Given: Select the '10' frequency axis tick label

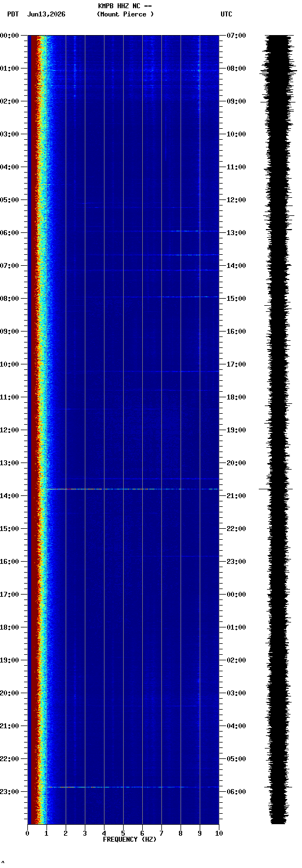Looking at the screenshot, I should point(219,833).
